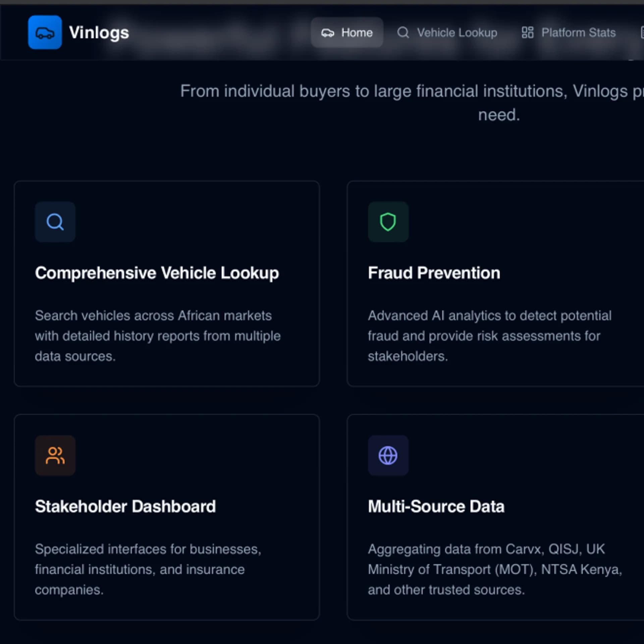
Task: Select the Multi-Source Data card heading
Action: [436, 506]
